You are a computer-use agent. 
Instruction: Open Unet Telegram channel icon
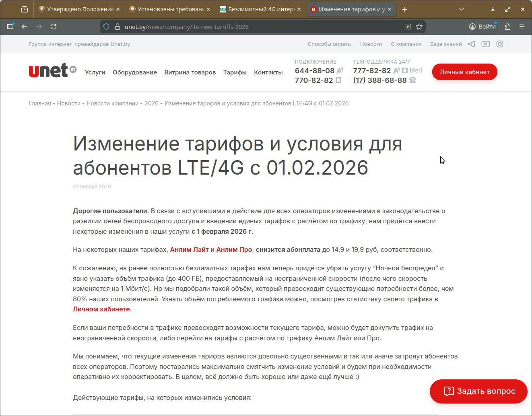tap(472, 44)
